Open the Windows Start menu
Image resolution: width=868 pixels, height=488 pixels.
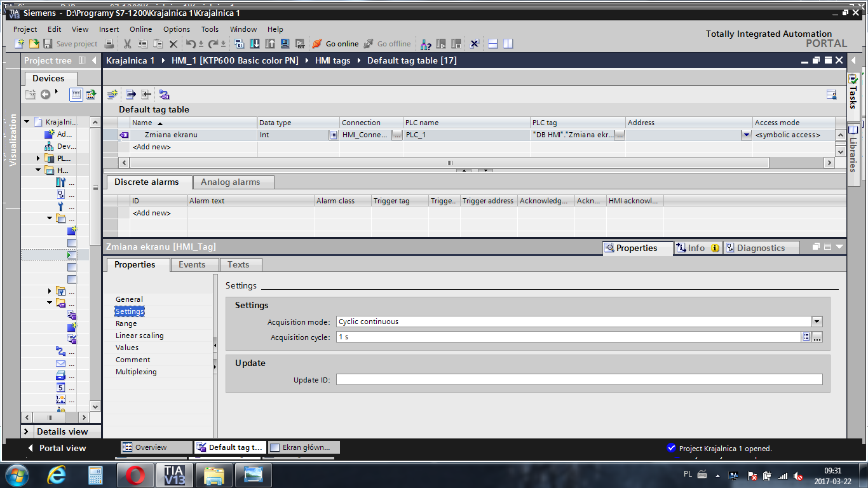click(17, 475)
